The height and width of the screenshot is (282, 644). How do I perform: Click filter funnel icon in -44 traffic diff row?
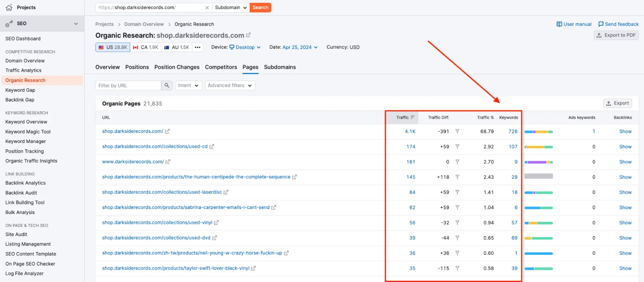point(457,238)
